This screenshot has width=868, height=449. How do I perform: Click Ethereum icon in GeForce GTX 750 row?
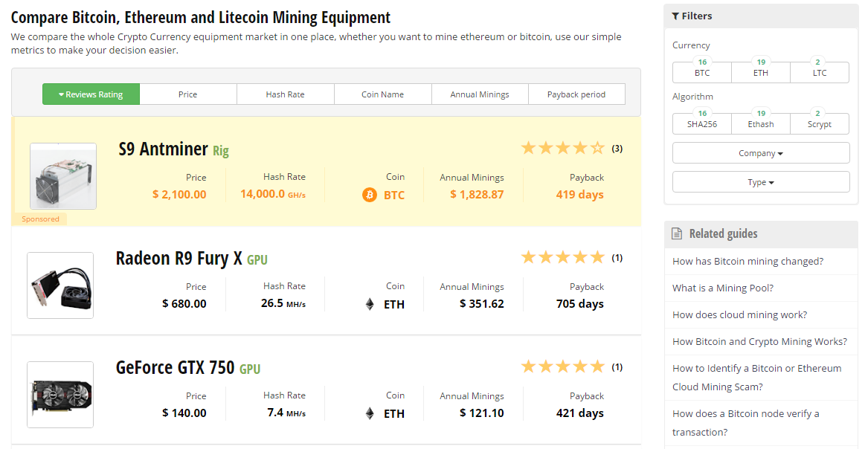click(x=370, y=413)
